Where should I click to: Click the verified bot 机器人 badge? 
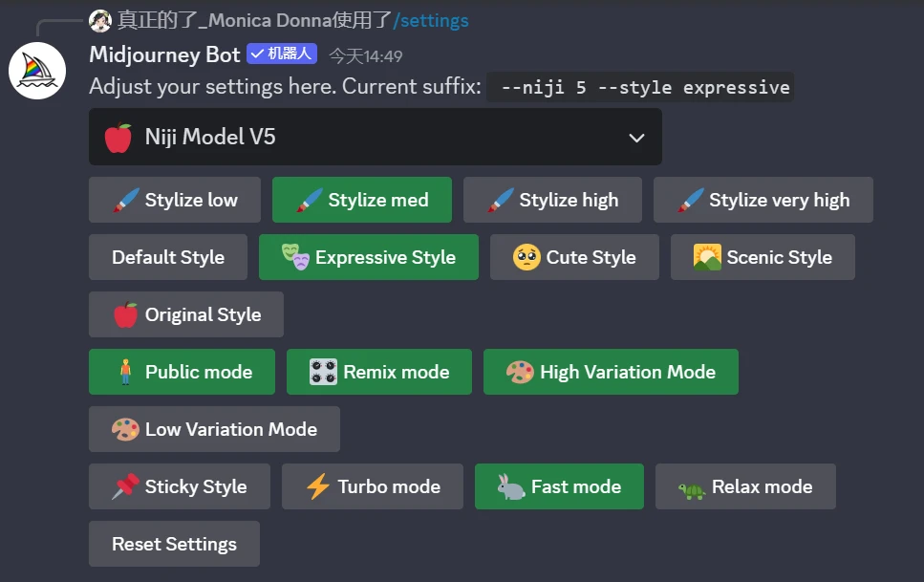(x=282, y=54)
